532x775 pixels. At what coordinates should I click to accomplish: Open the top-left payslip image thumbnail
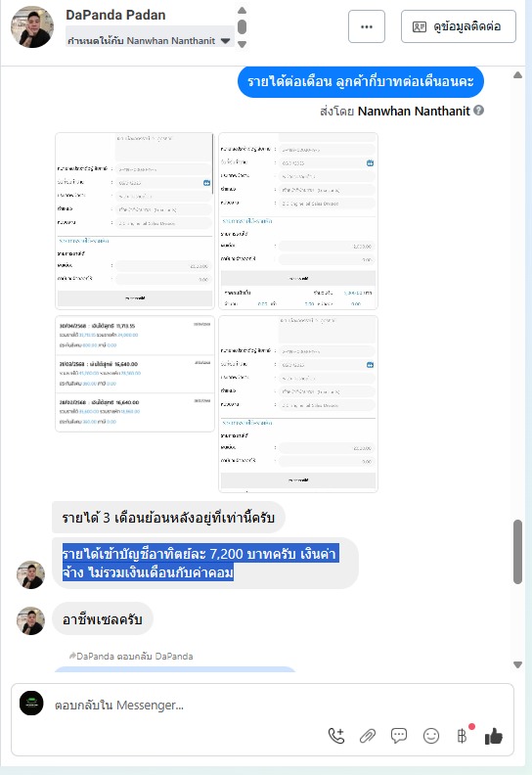[x=134, y=220]
